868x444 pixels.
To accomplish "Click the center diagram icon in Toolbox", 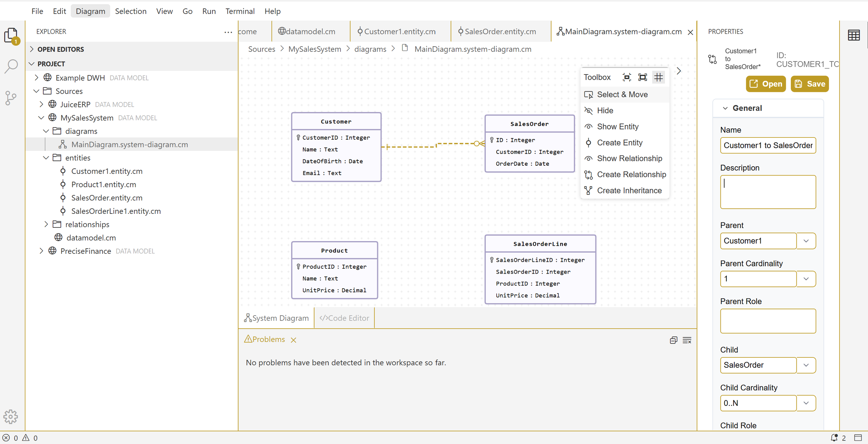I will pyautogui.click(x=627, y=77).
